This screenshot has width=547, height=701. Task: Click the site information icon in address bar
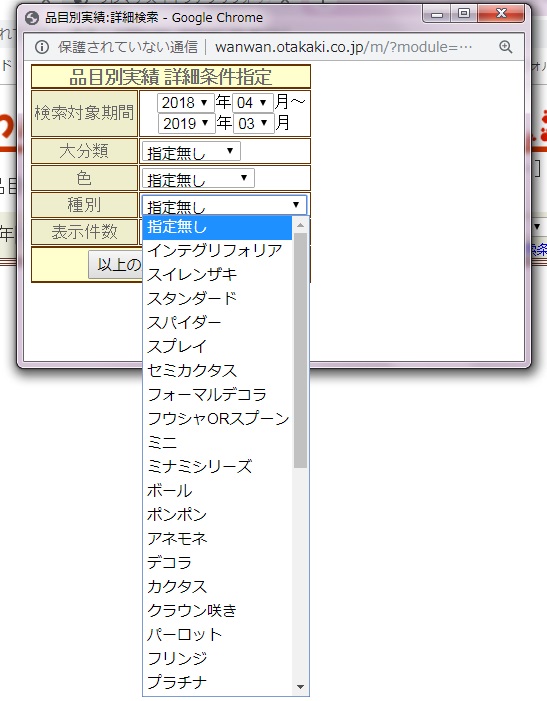(42, 47)
